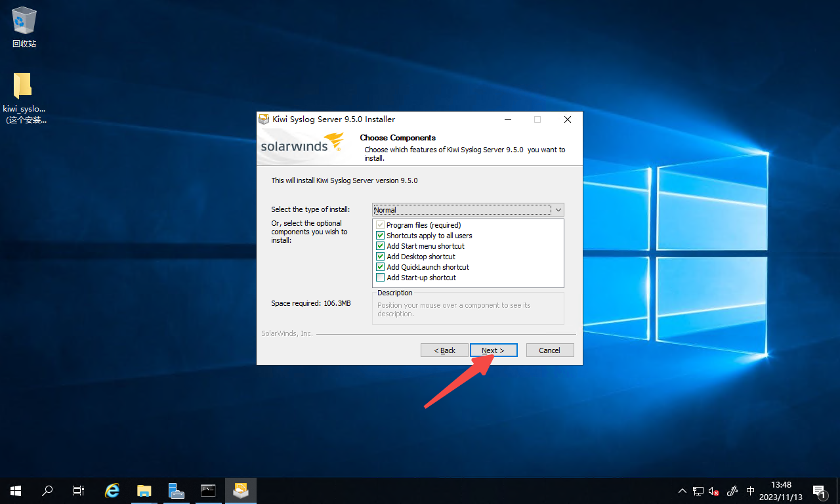Toggle Shortcuts apply to all users checkbox
This screenshot has height=504, width=840.
click(x=380, y=236)
